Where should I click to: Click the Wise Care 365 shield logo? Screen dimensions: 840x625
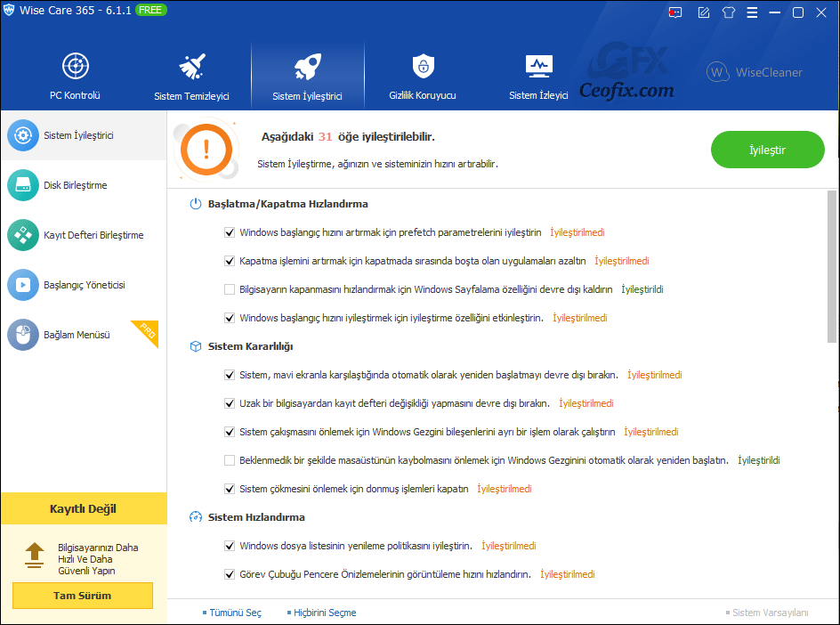click(9, 10)
